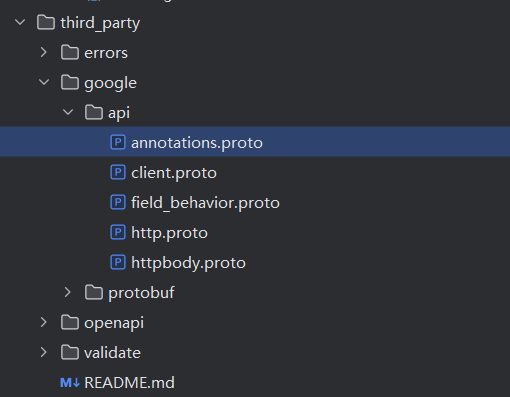Select the validate folder label
The height and width of the screenshot is (397, 510).
click(112, 353)
